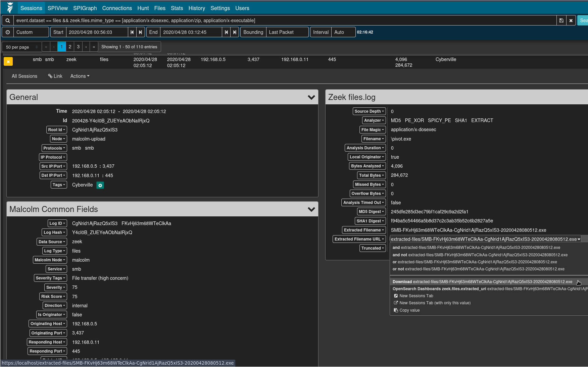Open the Custom time range dropdown

pos(31,32)
